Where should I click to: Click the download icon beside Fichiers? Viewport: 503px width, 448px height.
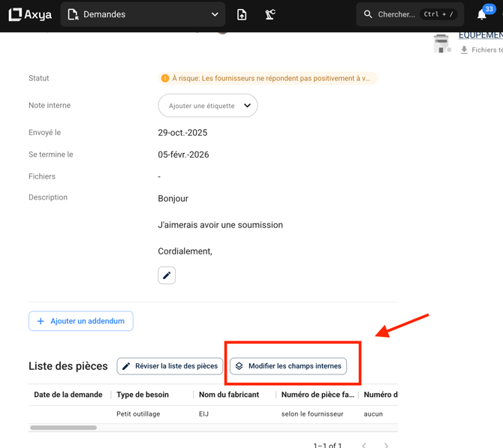[x=464, y=50]
